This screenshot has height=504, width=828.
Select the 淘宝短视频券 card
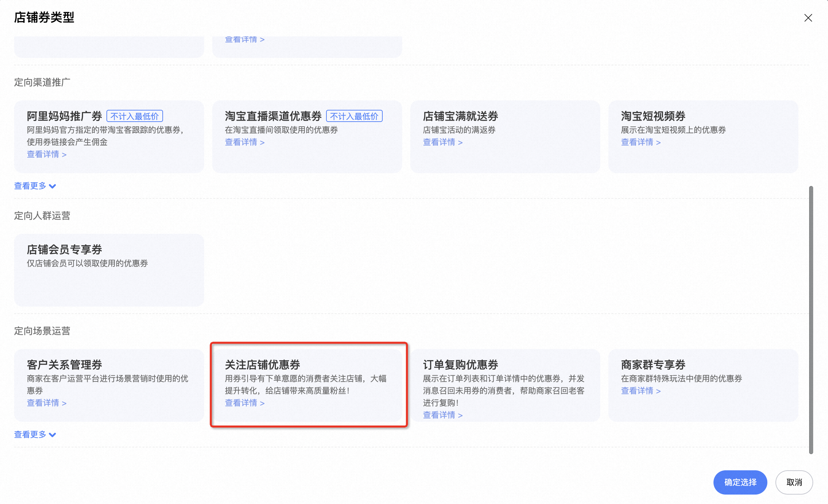pos(703,136)
